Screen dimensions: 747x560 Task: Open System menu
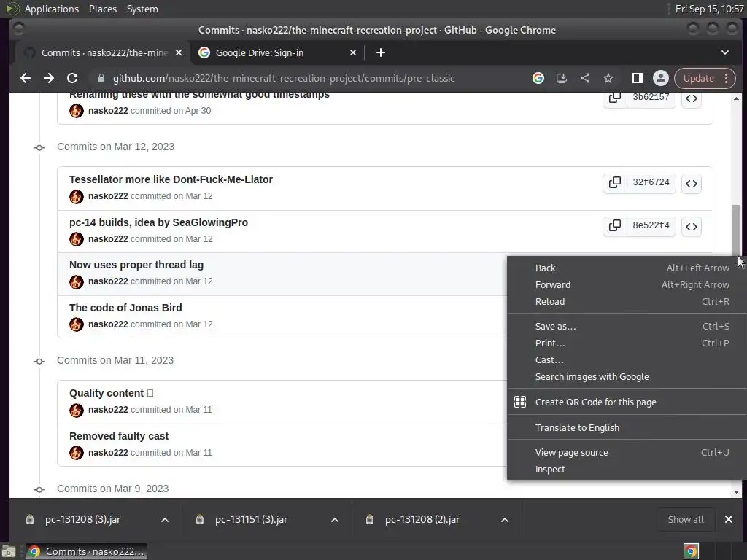pos(142,9)
